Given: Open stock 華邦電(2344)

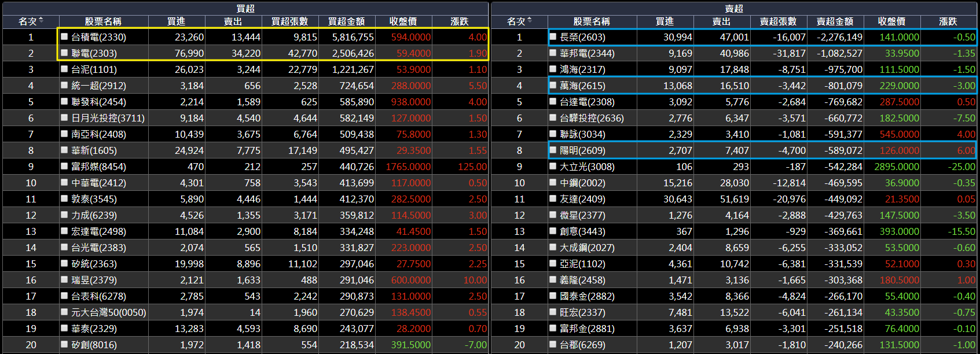Looking at the screenshot, I should tap(587, 53).
